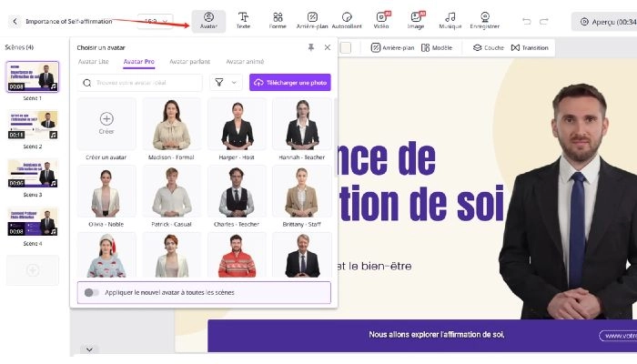Choose the Santa hat woman avatar
Viewport: 637px width, 364px height.
pyautogui.click(x=106, y=255)
